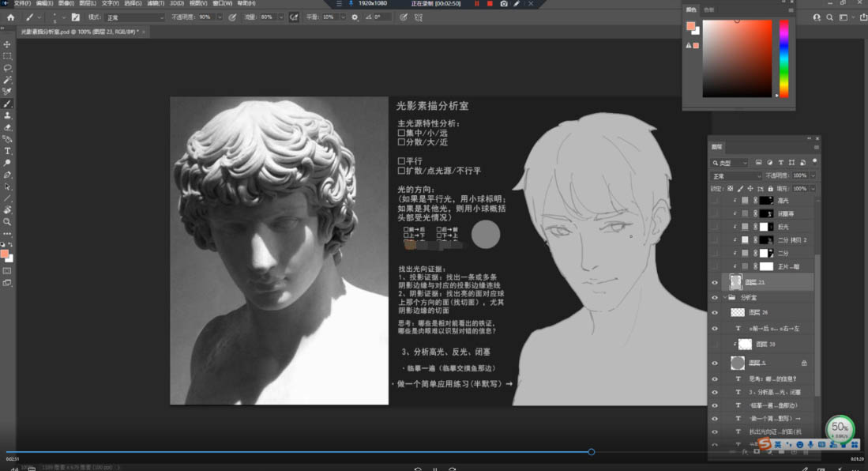Open layer blend mode 正常 dropdown in Layers panel

pyautogui.click(x=736, y=175)
